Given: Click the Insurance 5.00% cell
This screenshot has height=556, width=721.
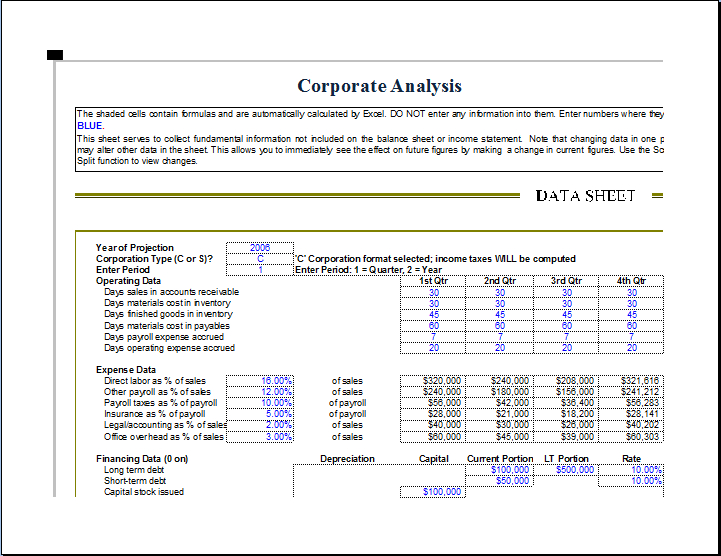Looking at the screenshot, I should click(x=260, y=414).
